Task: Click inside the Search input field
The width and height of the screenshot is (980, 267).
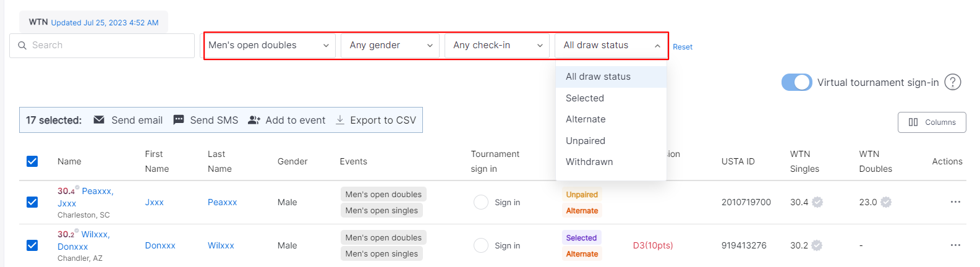Action: [102, 45]
